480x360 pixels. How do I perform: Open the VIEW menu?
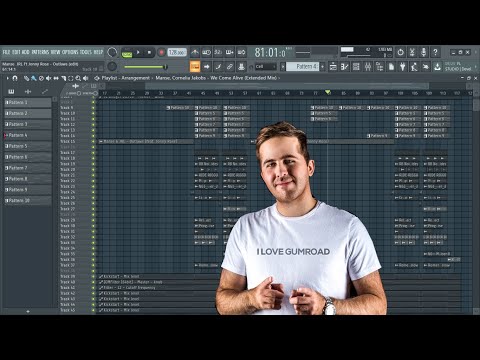[x=55, y=52]
